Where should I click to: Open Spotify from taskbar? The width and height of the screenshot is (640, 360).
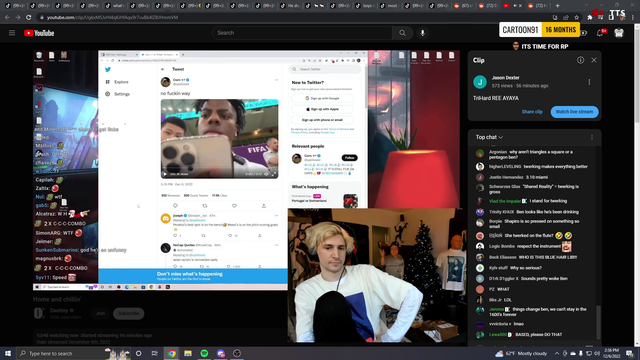coord(204,353)
